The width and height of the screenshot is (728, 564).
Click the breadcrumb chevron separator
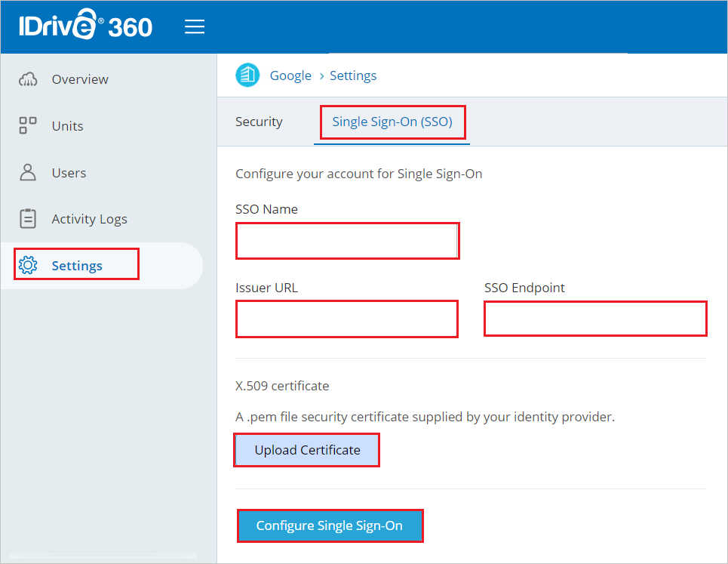pos(321,76)
